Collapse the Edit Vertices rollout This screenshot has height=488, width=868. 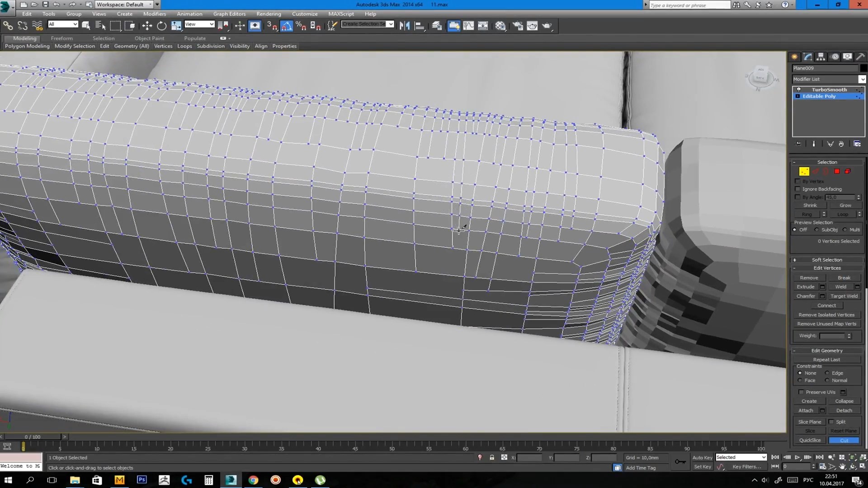827,268
